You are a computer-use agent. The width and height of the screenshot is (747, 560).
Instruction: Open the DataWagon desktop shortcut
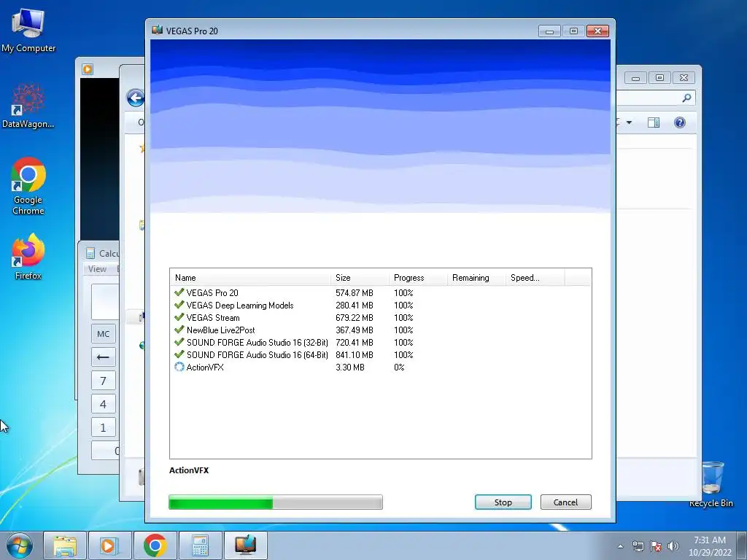point(28,106)
